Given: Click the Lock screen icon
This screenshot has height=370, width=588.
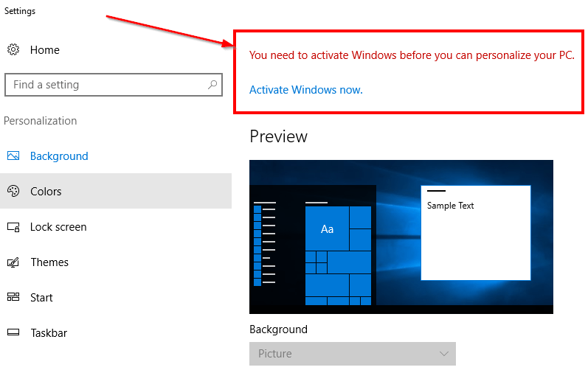Looking at the screenshot, I should (x=13, y=227).
